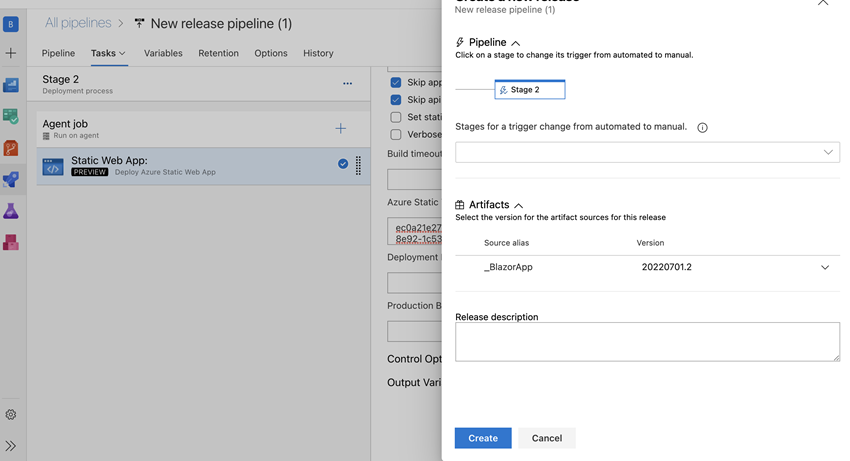
Task: Click the Production B input field
Action: tap(415, 331)
